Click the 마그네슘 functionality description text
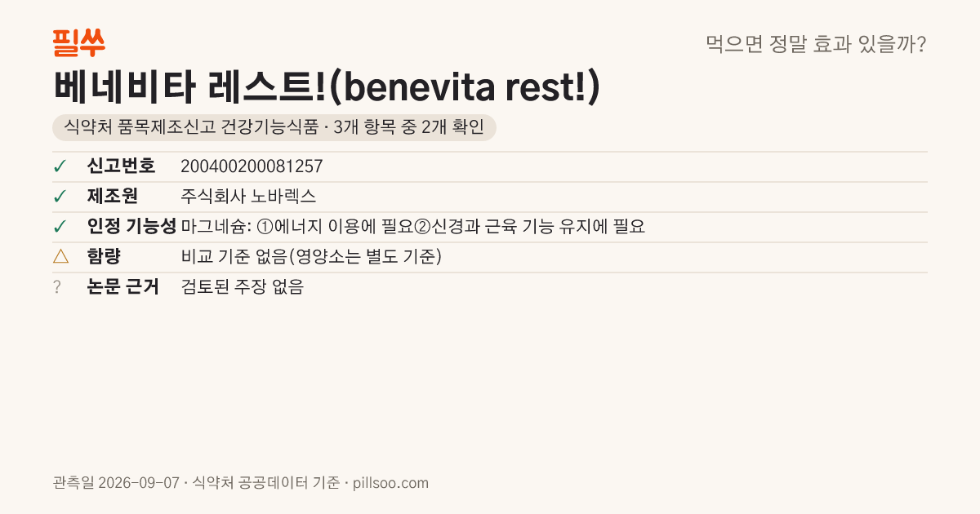 pyautogui.click(x=413, y=227)
